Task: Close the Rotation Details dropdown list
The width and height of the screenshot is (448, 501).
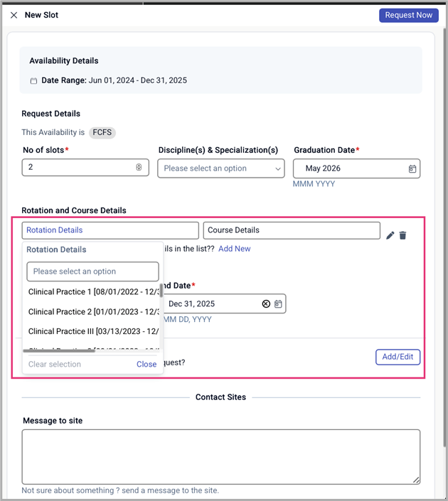Action: [146, 364]
